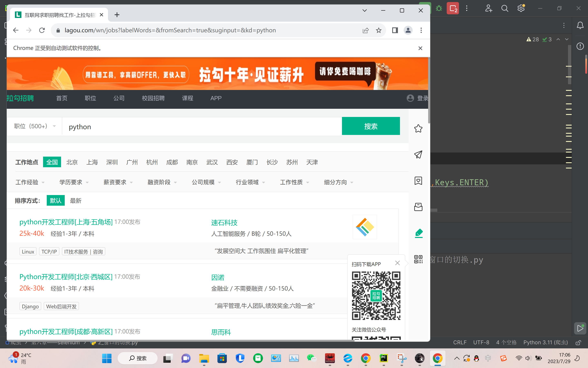Click the favorites star in Lagou sidebar
The width and height of the screenshot is (588, 368).
pos(418,129)
